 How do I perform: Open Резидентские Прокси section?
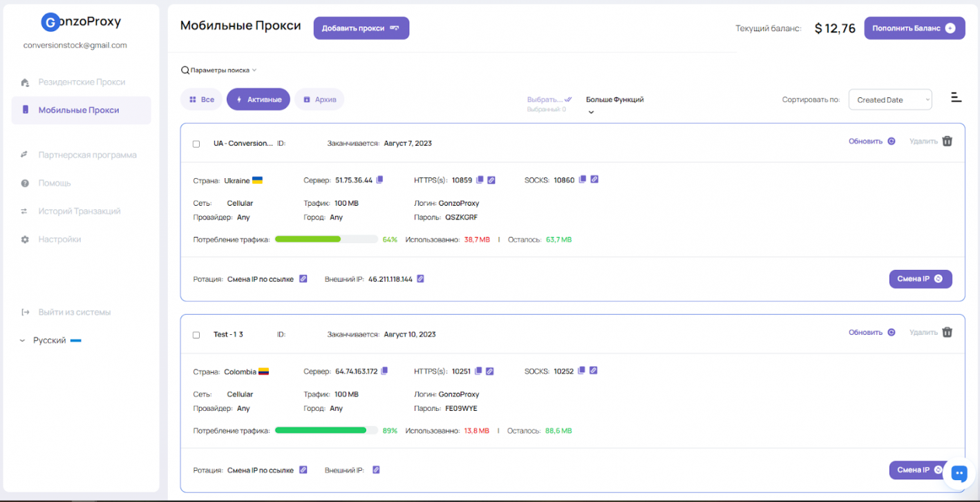point(81,82)
